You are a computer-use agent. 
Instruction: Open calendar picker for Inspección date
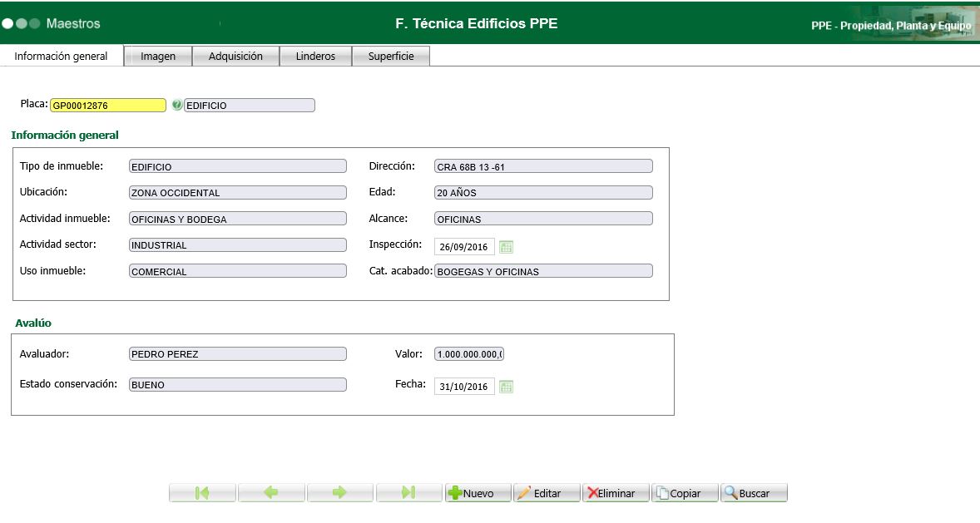pos(507,247)
